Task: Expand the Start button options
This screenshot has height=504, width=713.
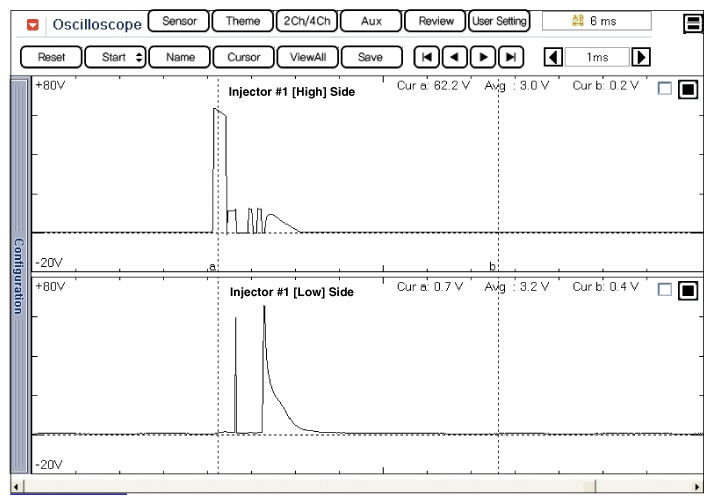Action: pos(138,57)
